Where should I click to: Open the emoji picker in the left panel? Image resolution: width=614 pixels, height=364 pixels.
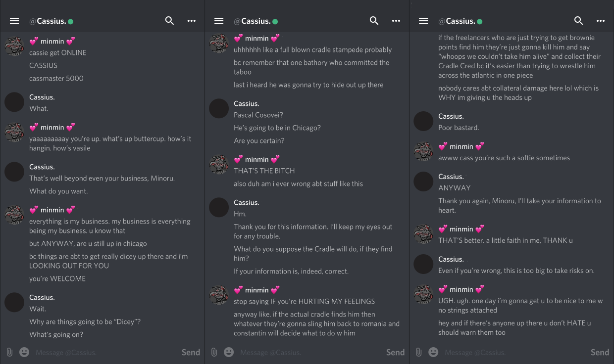pos(24,352)
